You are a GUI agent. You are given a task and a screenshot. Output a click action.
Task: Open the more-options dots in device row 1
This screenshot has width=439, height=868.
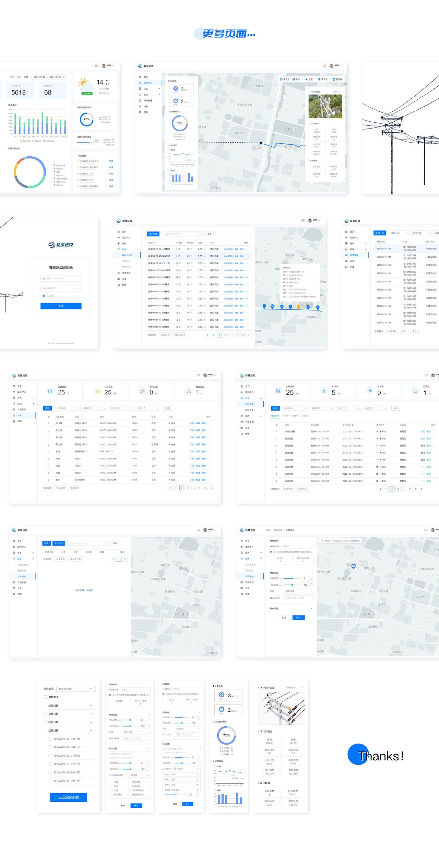pyautogui.click(x=209, y=423)
